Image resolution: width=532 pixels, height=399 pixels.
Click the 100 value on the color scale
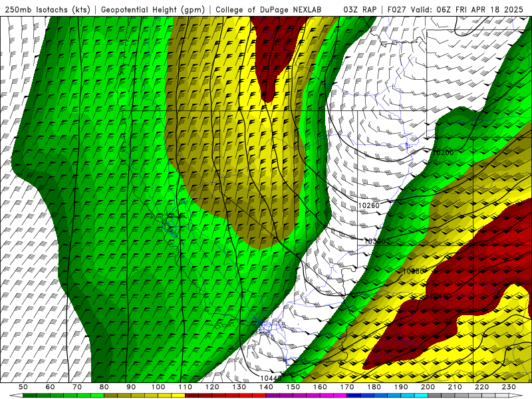(158, 387)
